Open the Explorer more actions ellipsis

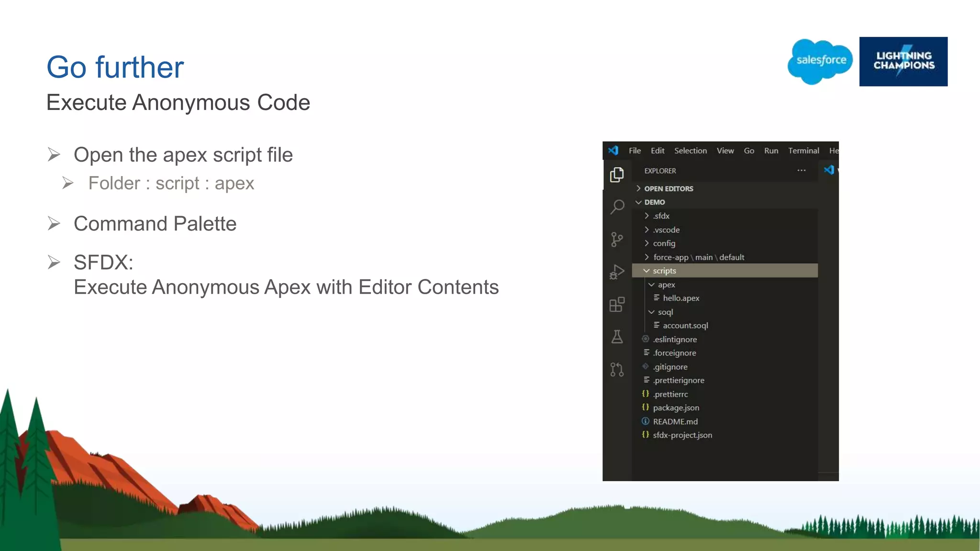click(802, 170)
